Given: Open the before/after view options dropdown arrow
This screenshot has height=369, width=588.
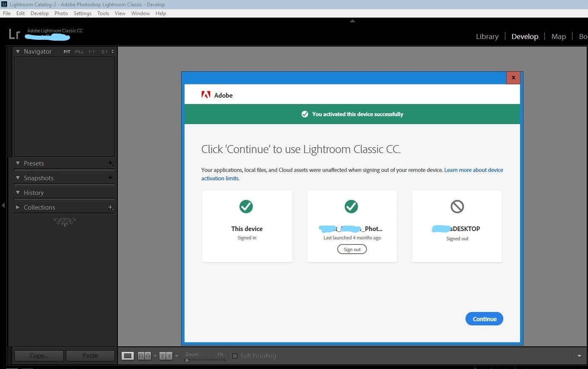Looking at the screenshot, I should [x=176, y=356].
